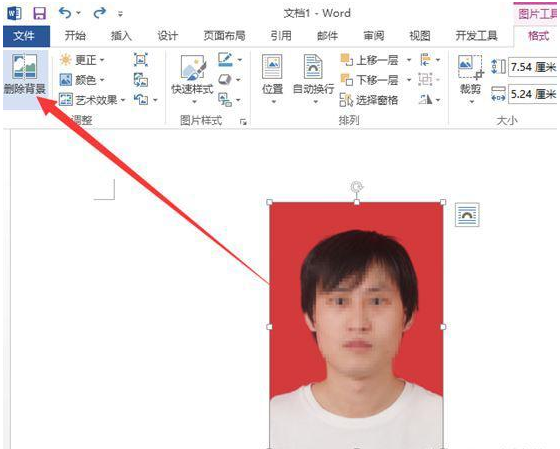Open the Picture Styles dialog launcher
560x449 pixels.
pyautogui.click(x=243, y=122)
